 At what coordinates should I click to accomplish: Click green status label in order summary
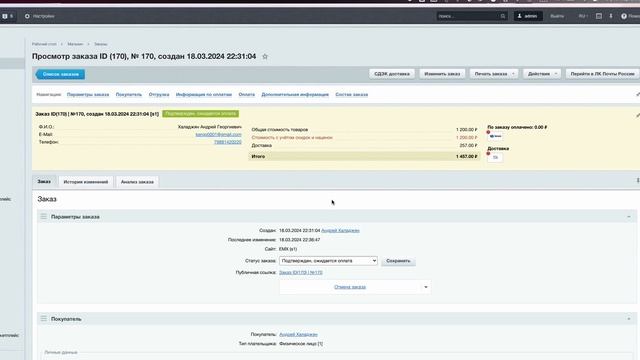point(200,114)
